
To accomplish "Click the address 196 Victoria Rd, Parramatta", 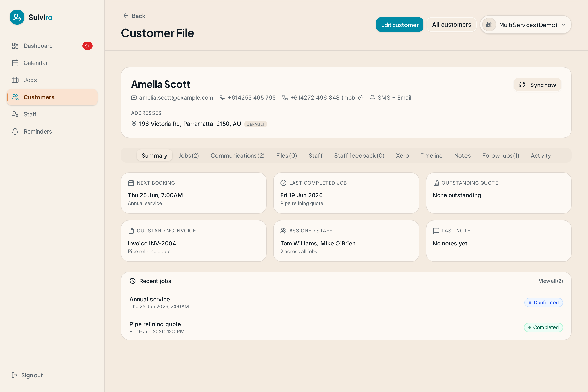I will pos(190,124).
